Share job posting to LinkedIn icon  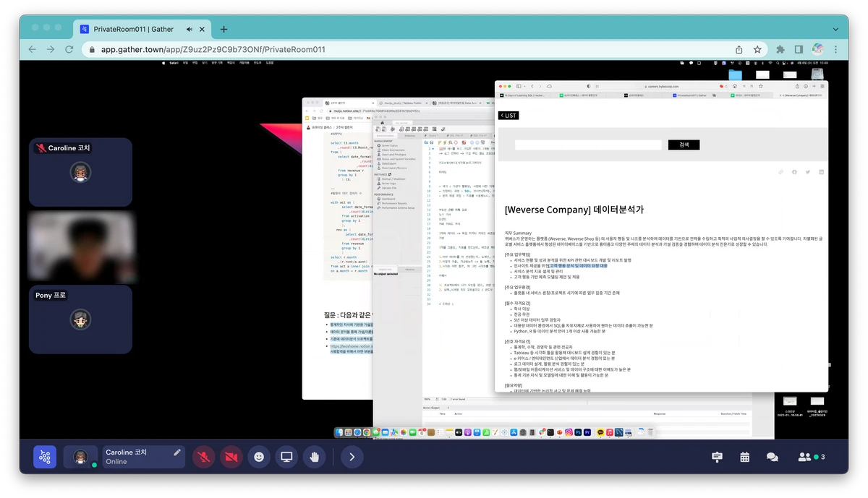pos(821,172)
